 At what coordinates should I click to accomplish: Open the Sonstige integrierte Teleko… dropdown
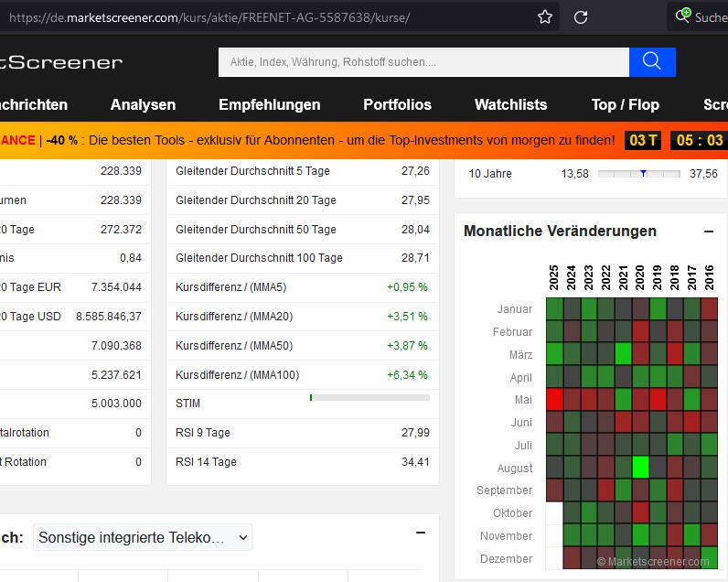143,538
